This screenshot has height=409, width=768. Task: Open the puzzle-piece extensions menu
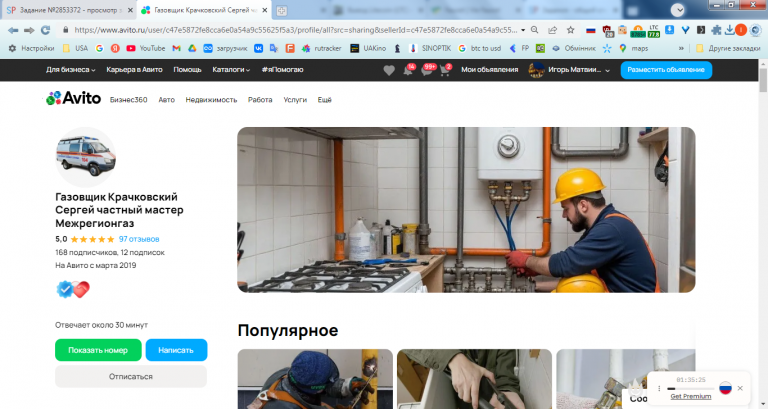716,30
